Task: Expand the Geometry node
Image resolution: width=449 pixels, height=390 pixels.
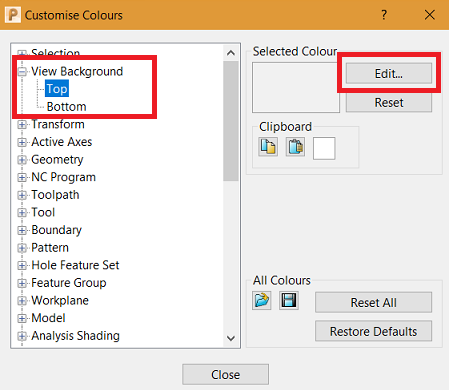Action: pos(22,160)
